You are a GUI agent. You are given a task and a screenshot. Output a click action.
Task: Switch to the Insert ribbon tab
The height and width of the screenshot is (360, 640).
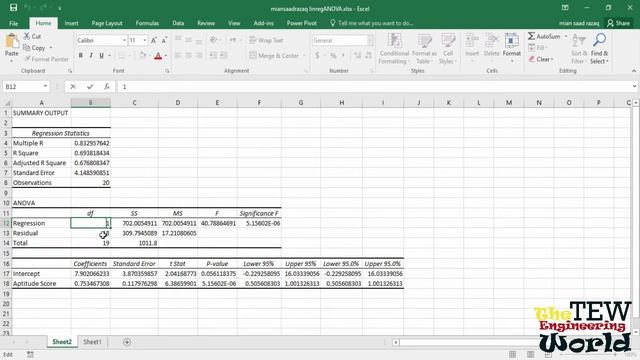click(71, 23)
